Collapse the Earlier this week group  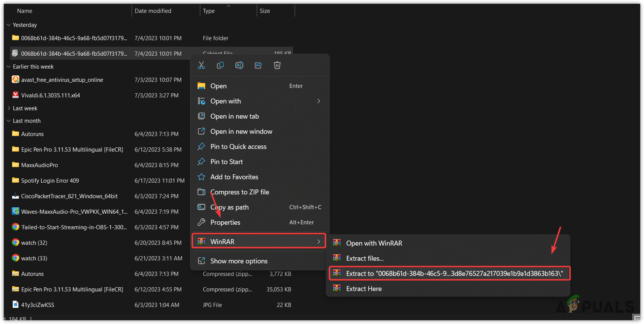tap(9, 67)
